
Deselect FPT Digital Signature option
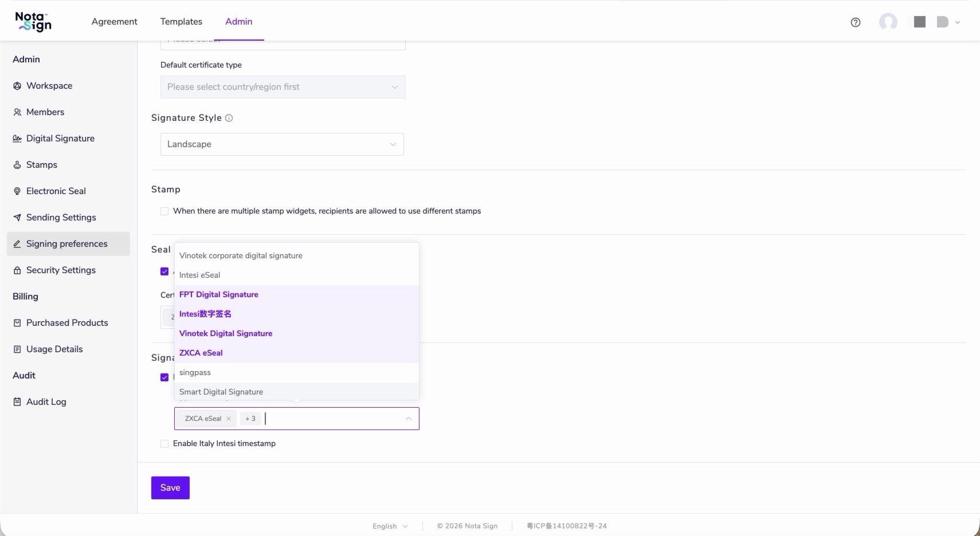(x=297, y=295)
